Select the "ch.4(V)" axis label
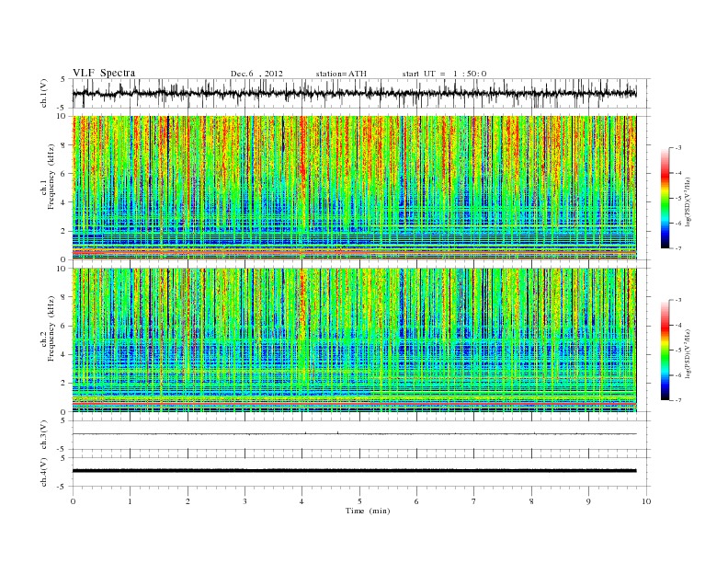Image resolution: width=728 pixels, height=563 pixels. click(44, 472)
